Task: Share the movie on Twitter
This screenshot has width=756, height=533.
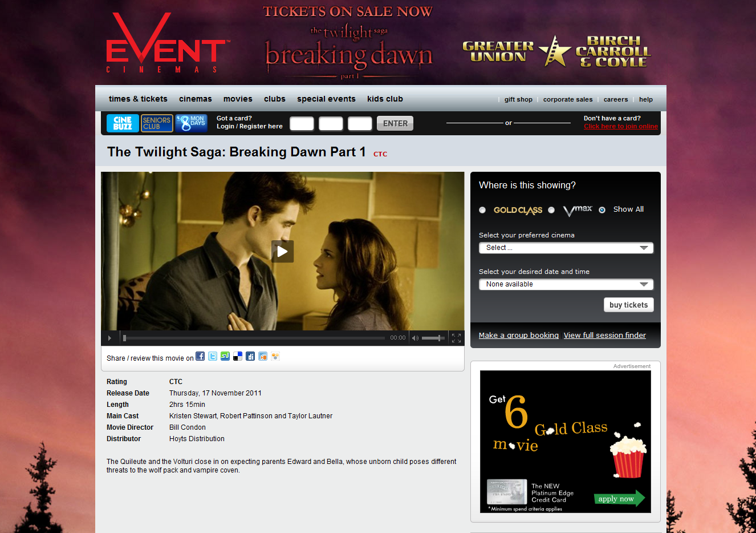Action: (213, 356)
